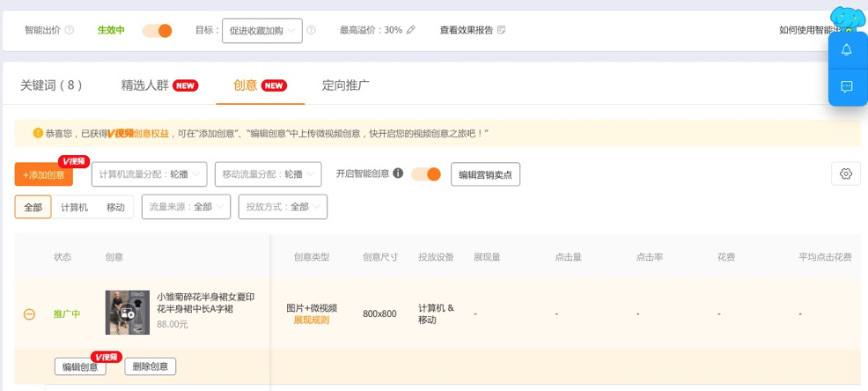Click the V视频 badge on the 编辑创意 button
Image resolution: width=868 pixels, height=391 pixels.
click(x=107, y=358)
